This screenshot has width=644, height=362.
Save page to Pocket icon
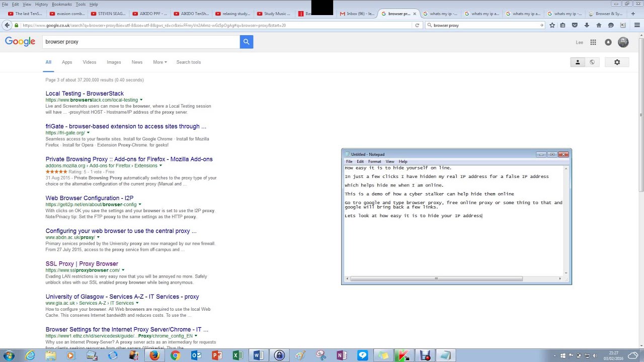(575, 25)
